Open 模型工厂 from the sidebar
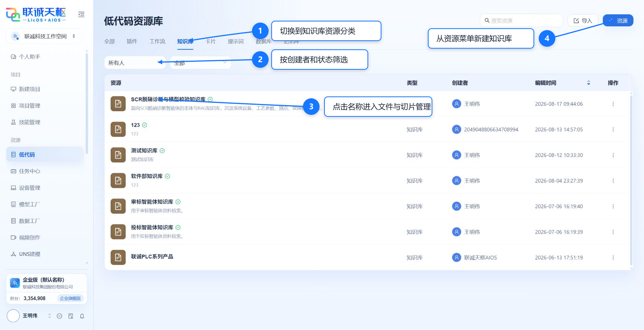 point(45,205)
